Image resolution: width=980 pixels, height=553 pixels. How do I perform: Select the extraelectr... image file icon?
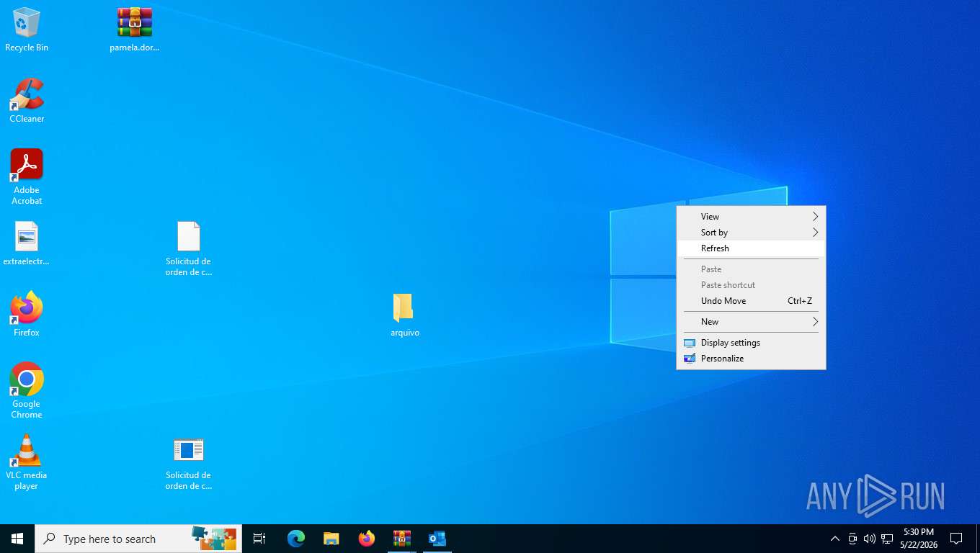tap(27, 244)
